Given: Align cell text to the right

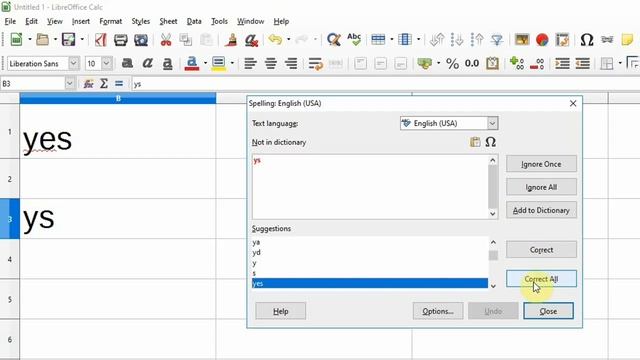Looking at the screenshot, I should coord(291,63).
